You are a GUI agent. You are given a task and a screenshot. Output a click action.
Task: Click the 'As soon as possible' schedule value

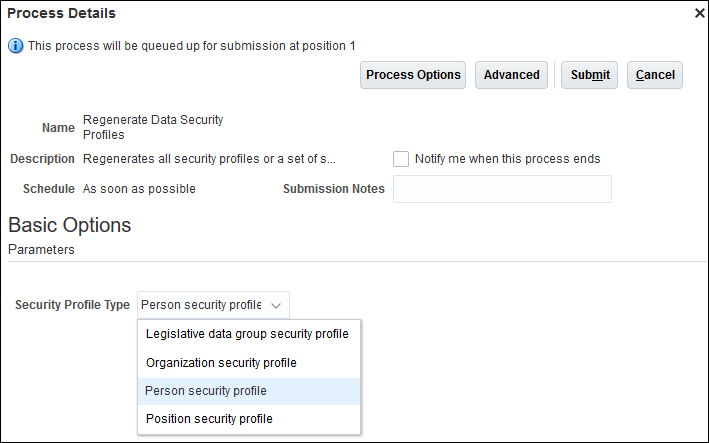coord(139,189)
